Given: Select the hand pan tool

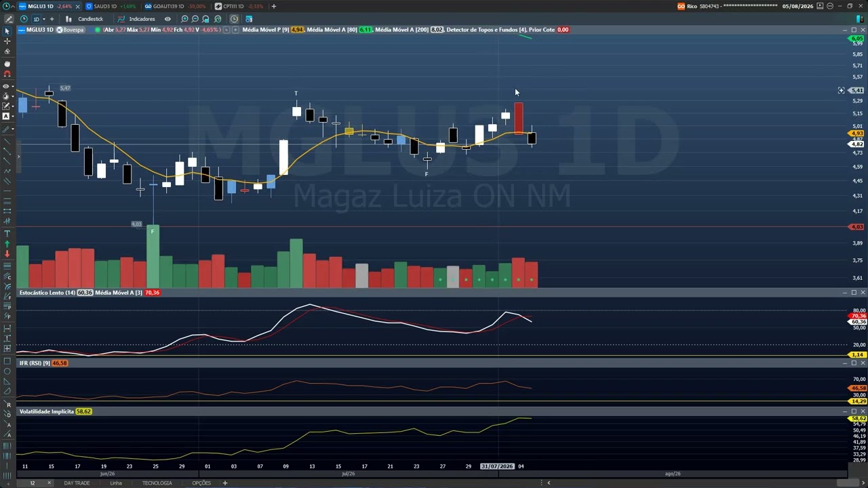Looking at the screenshot, I should coord(7,64).
